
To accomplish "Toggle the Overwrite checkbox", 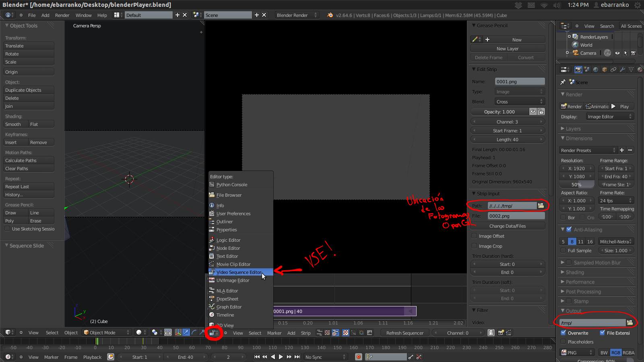I will tap(563, 333).
